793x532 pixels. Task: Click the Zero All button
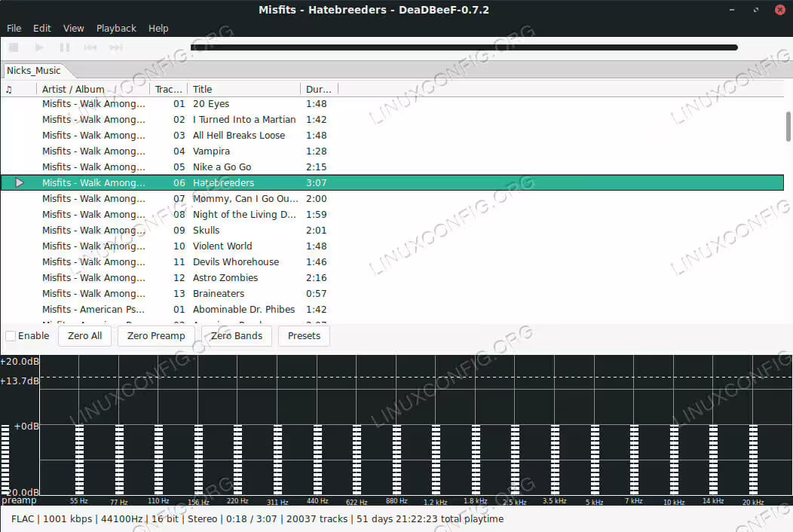pos(84,336)
